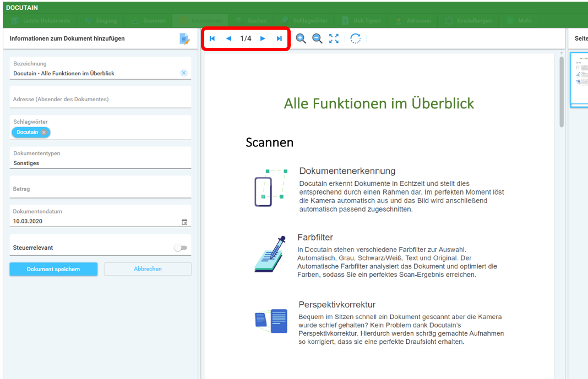Screen dimensions: 588x379
Task: Open the Mehr tab
Action: (519, 20)
